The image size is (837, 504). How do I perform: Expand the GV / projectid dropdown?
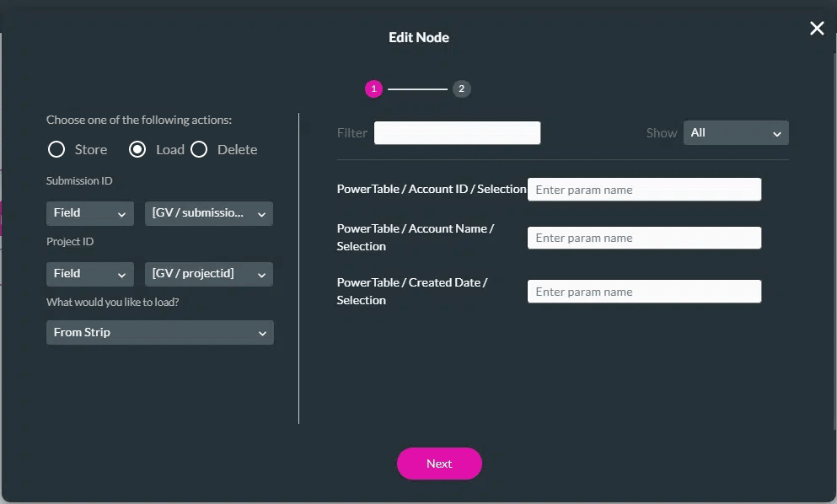coord(209,274)
